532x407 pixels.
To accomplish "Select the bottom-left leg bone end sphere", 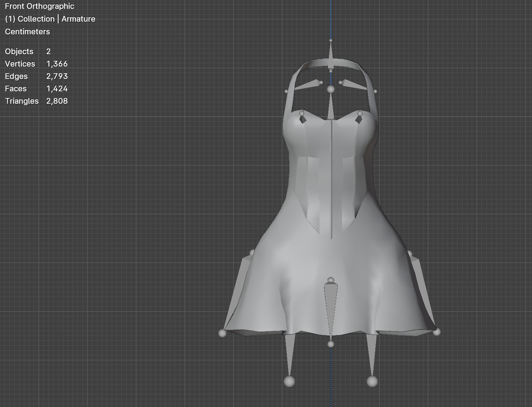I will click(289, 382).
